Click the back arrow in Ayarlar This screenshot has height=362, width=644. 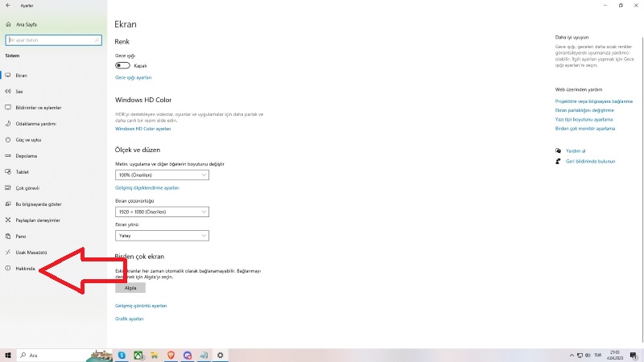pyautogui.click(x=8, y=6)
